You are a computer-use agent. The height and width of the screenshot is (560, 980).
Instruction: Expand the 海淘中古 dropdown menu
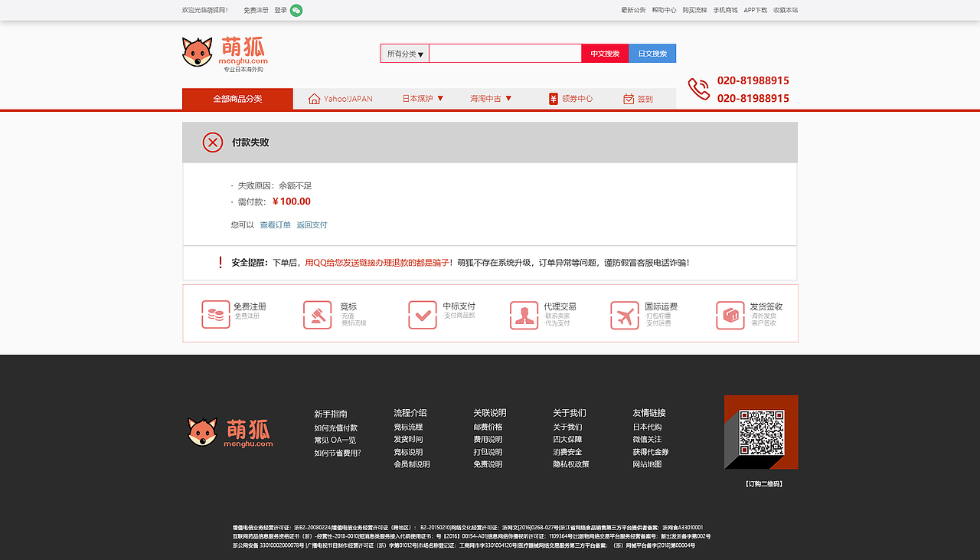[x=490, y=98]
